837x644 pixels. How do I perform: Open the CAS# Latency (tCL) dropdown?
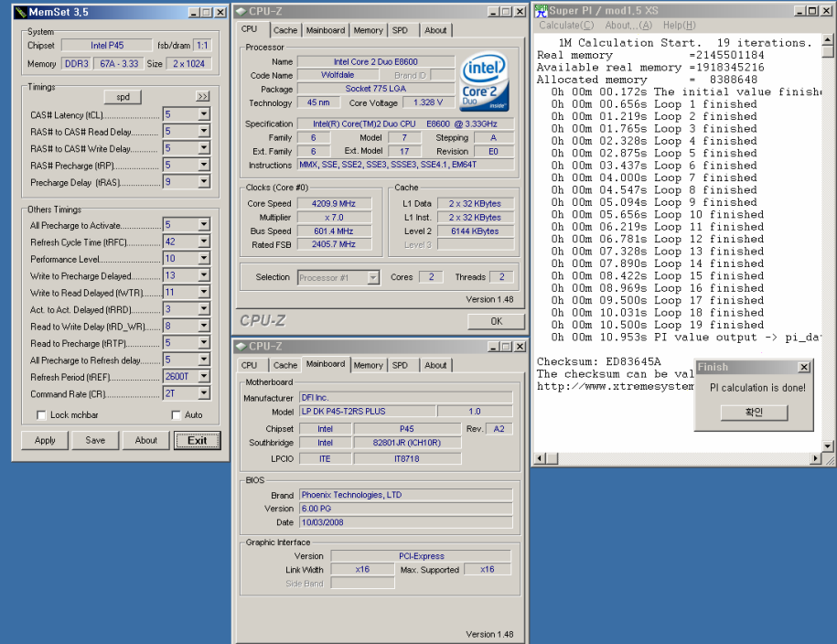tap(204, 114)
